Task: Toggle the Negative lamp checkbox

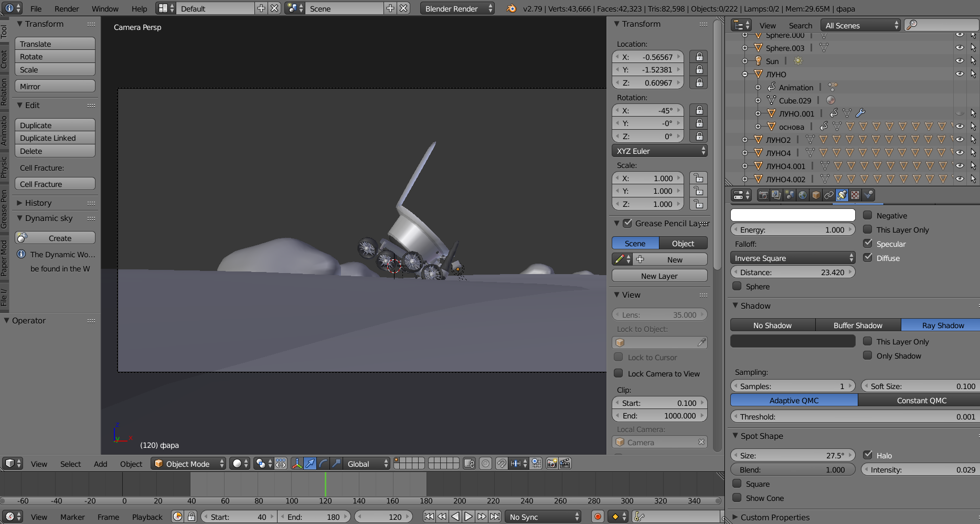Action: [868, 215]
